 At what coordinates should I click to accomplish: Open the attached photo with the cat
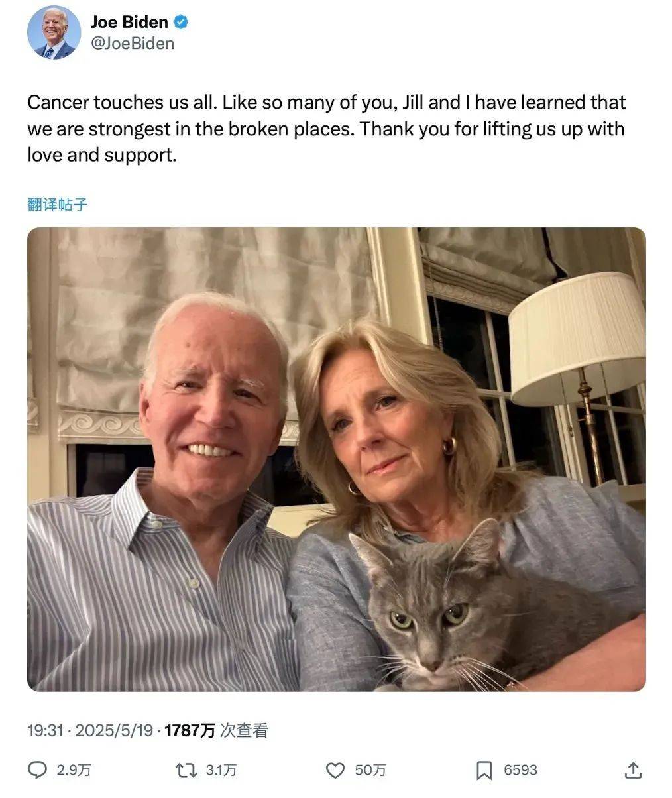pyautogui.click(x=336, y=459)
